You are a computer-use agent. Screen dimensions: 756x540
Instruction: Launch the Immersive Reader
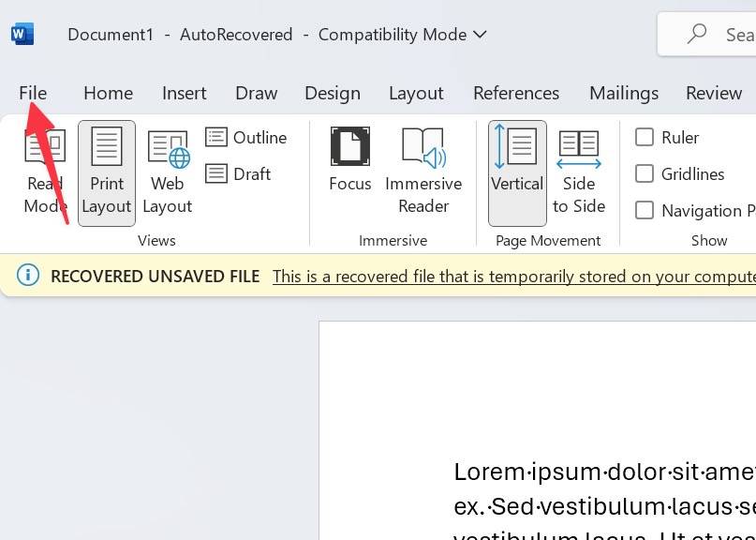(x=423, y=173)
